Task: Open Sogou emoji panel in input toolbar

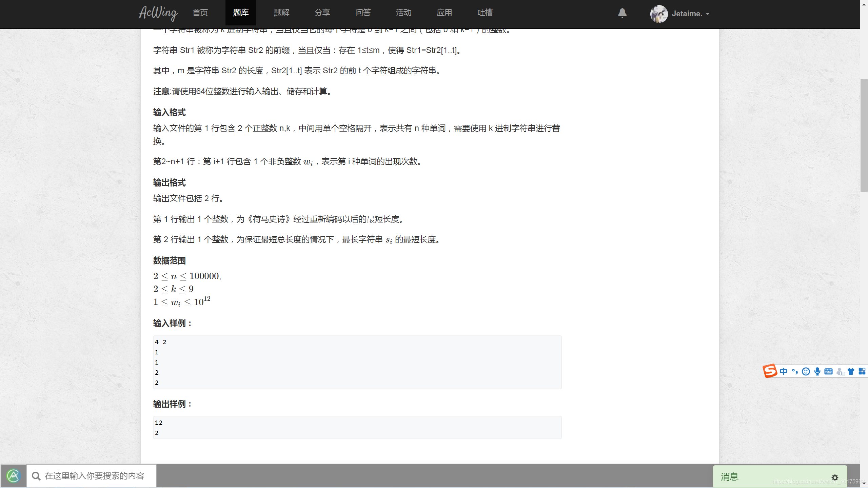Action: [x=806, y=371]
